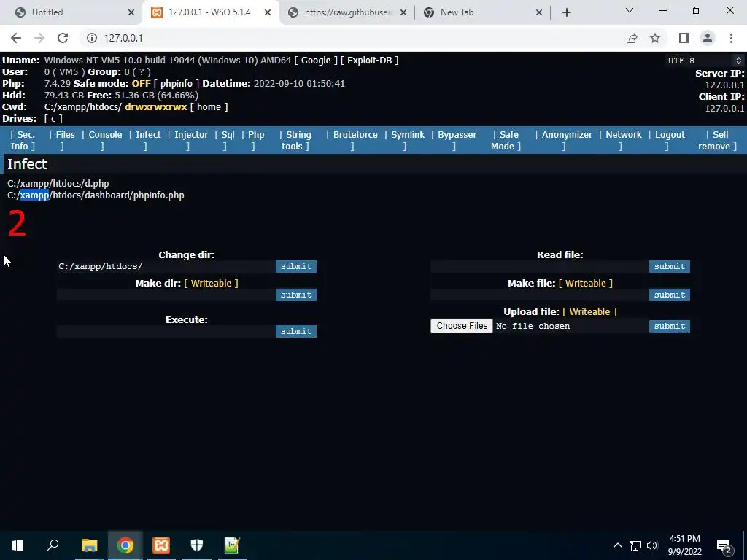Open the Files menu item
This screenshot has width=747, height=560.
[62, 141]
